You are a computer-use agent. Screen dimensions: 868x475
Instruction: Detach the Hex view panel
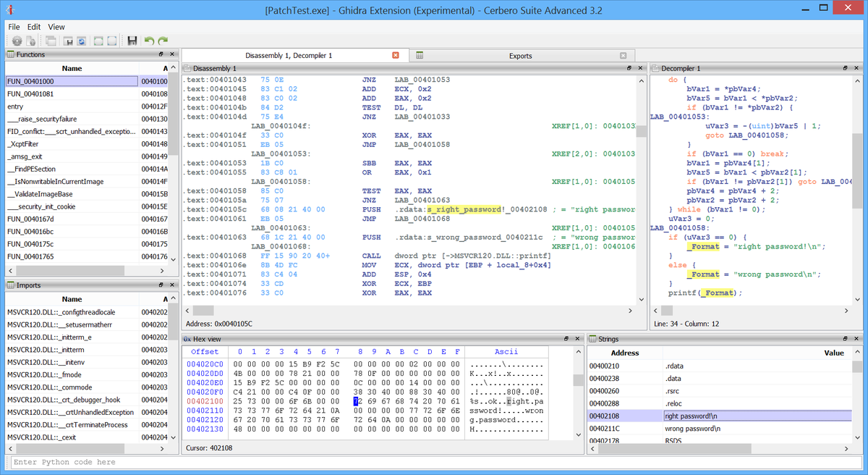tap(565, 339)
